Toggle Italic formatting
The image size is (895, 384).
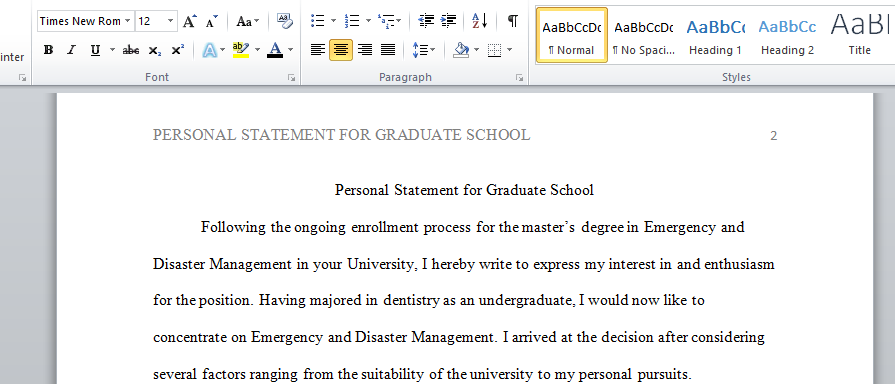[x=71, y=50]
